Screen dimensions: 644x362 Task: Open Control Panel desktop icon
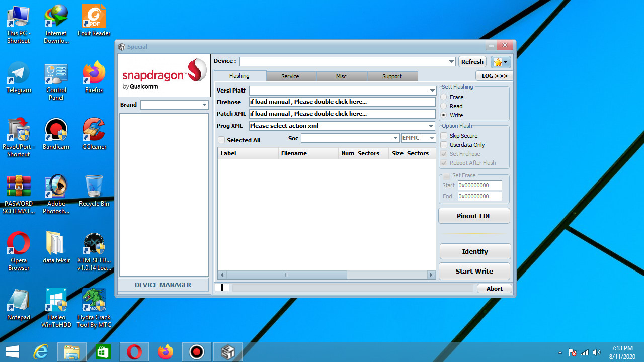point(56,81)
